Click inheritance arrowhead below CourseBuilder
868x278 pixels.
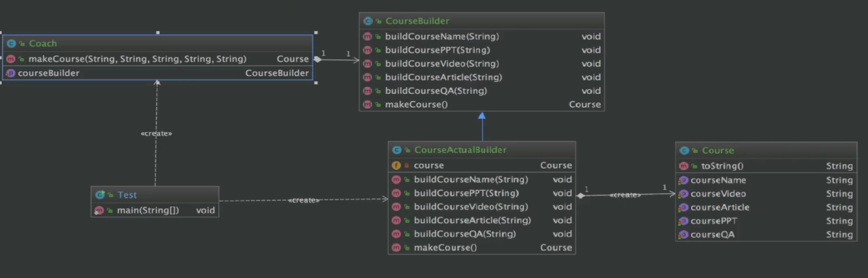482,116
